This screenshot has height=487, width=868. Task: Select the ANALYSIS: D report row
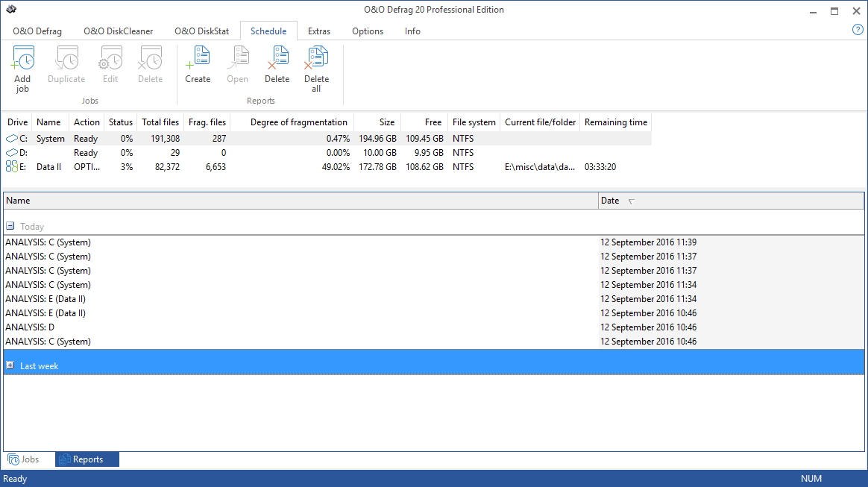pyautogui.click(x=30, y=327)
